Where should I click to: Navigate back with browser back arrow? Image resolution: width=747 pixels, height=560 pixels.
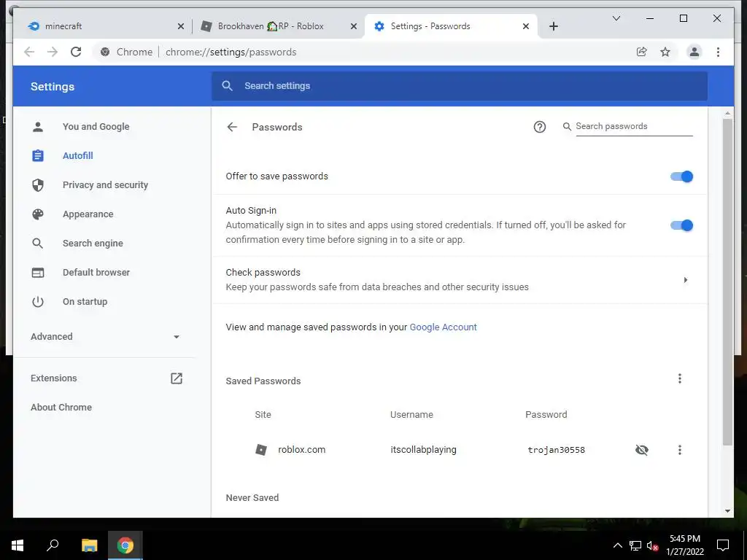coord(29,52)
